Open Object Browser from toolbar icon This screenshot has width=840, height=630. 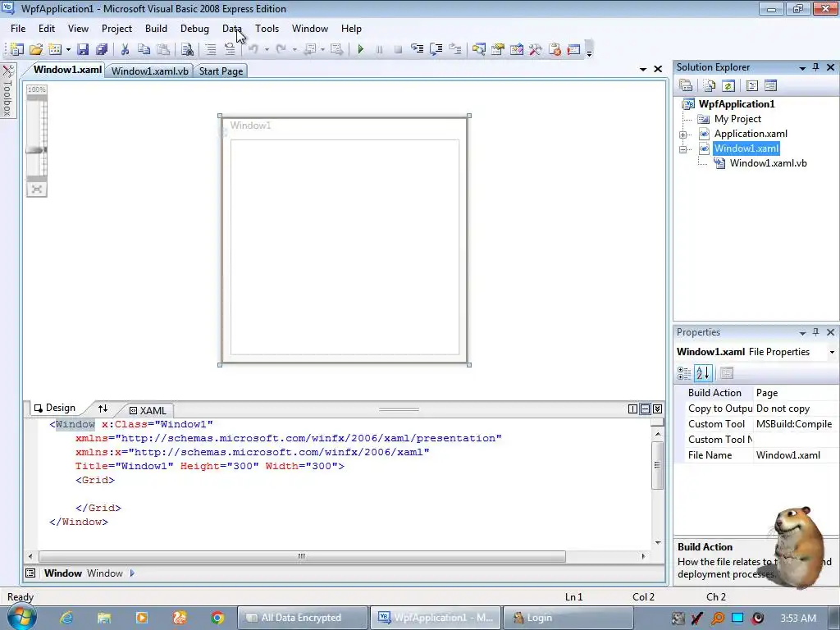pyautogui.click(x=517, y=50)
